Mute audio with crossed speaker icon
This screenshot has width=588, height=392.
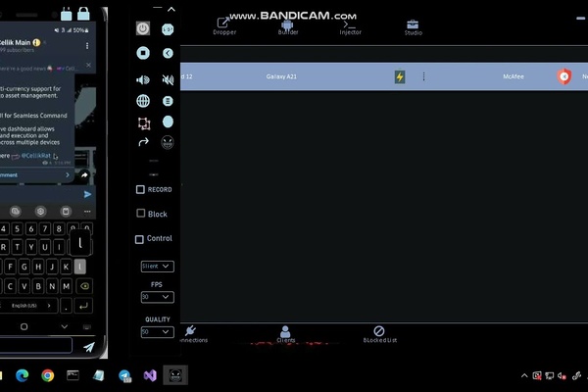pyautogui.click(x=168, y=79)
